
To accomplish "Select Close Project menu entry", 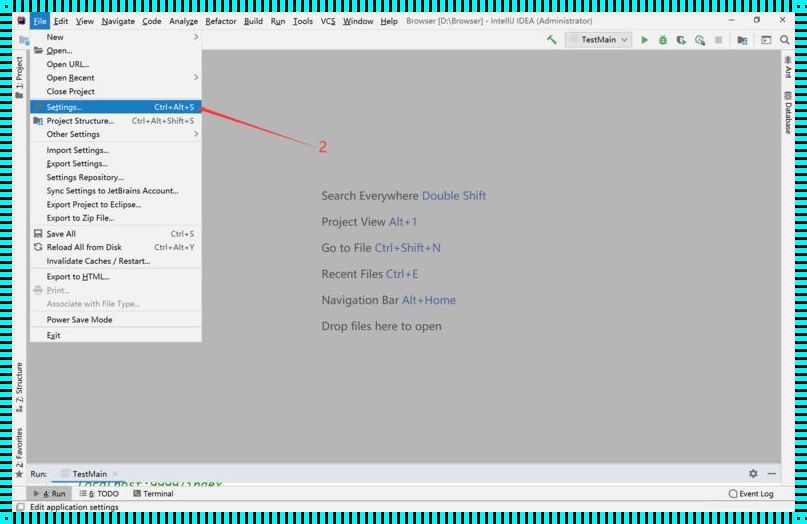I will 116,92.
